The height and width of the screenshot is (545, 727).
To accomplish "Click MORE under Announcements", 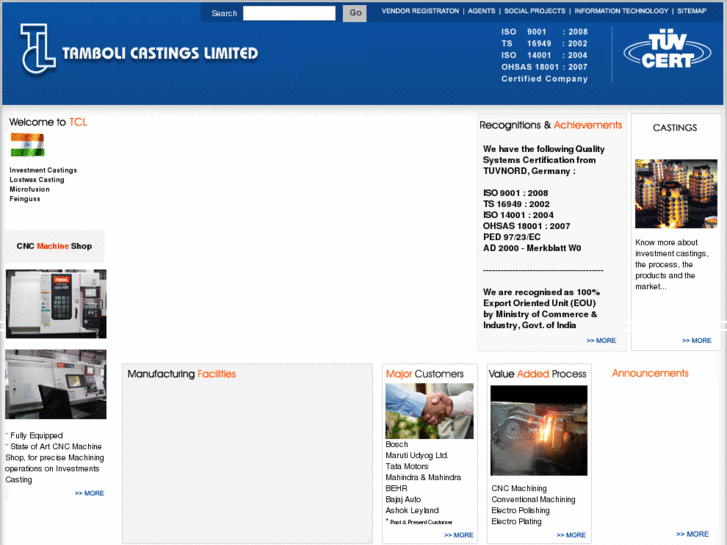I will coord(692,534).
